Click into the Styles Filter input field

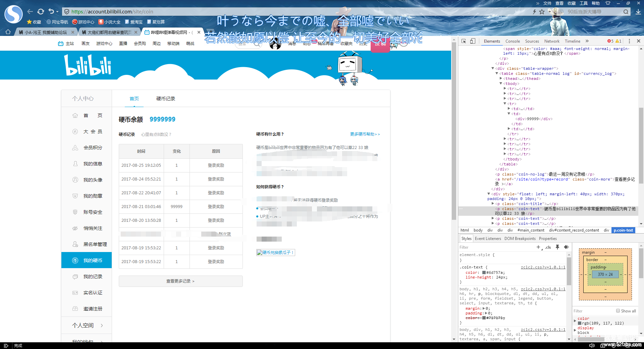(496, 247)
